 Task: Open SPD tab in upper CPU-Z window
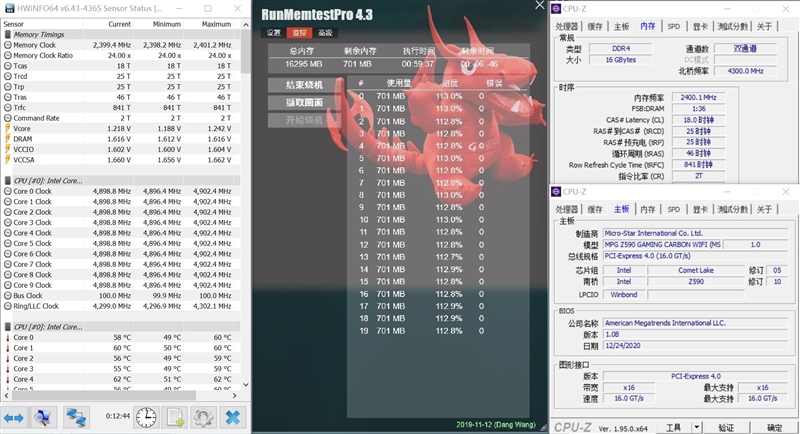coord(673,27)
